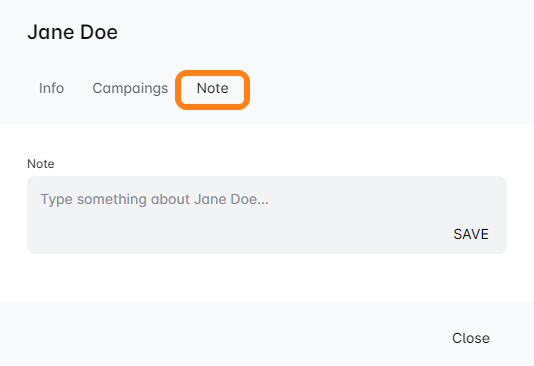This screenshot has height=366, width=534.
Task: Dismiss the panel using Close
Action: 471,338
